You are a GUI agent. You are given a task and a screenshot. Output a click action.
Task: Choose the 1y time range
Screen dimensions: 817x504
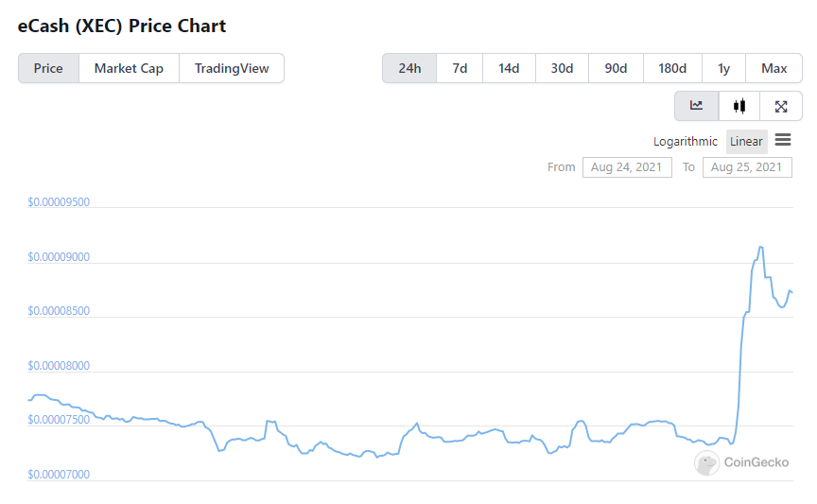(x=723, y=68)
